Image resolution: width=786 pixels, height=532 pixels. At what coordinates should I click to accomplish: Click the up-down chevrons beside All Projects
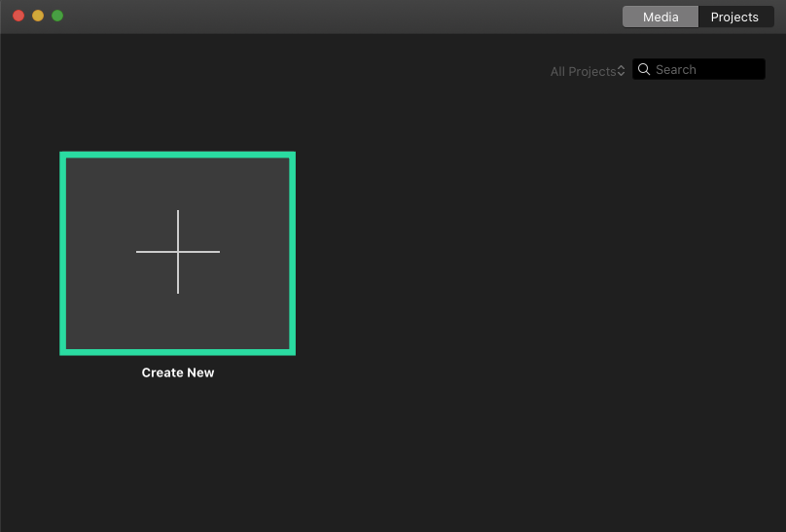coord(621,71)
